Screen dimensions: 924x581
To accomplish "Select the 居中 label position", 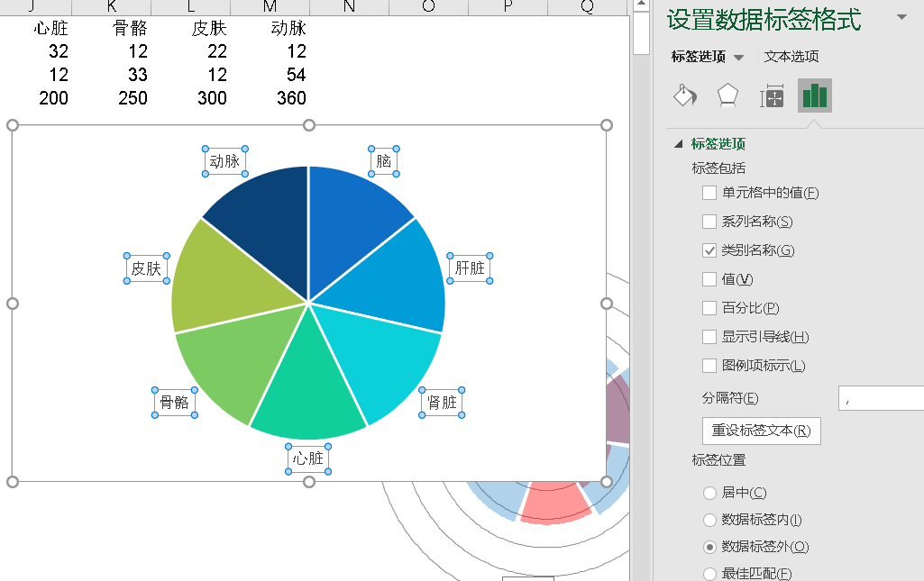I will point(710,494).
